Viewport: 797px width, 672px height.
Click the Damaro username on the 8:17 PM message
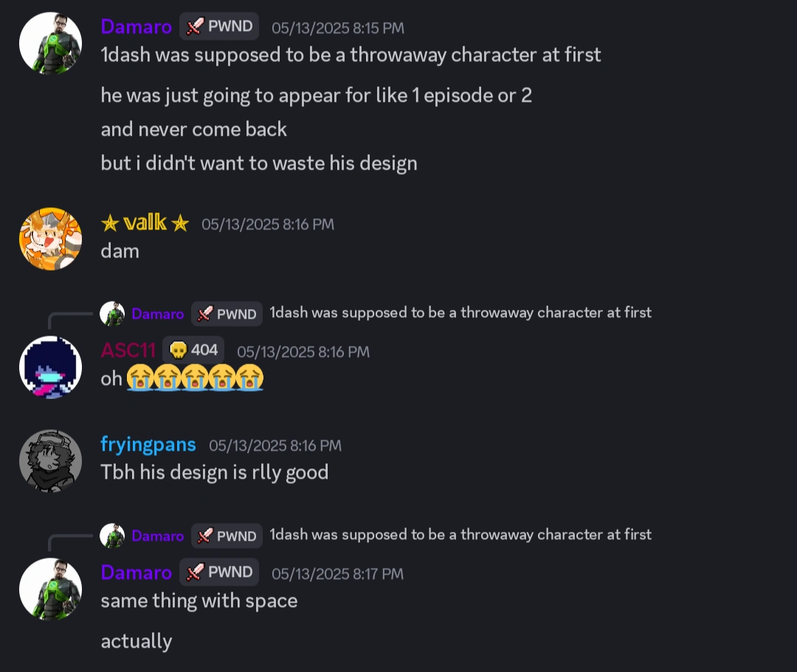point(136,572)
